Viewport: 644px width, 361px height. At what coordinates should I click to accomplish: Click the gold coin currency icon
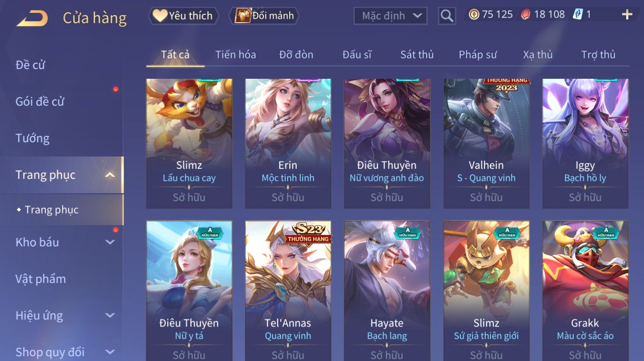474,15
